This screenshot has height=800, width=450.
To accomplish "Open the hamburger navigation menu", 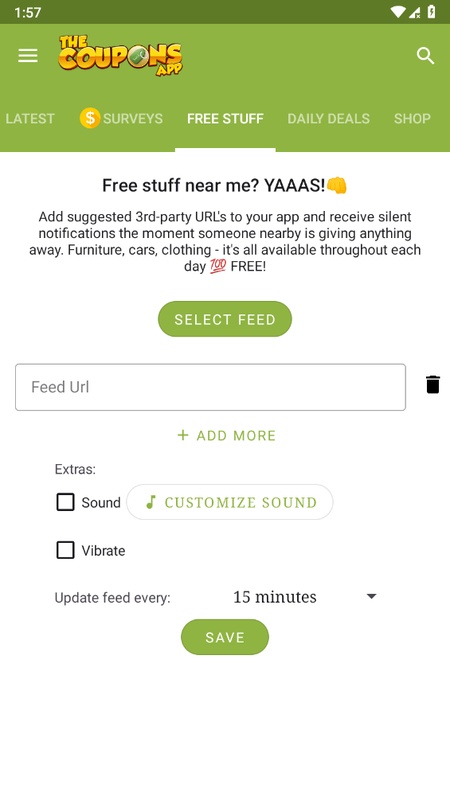I will pyautogui.click(x=28, y=56).
